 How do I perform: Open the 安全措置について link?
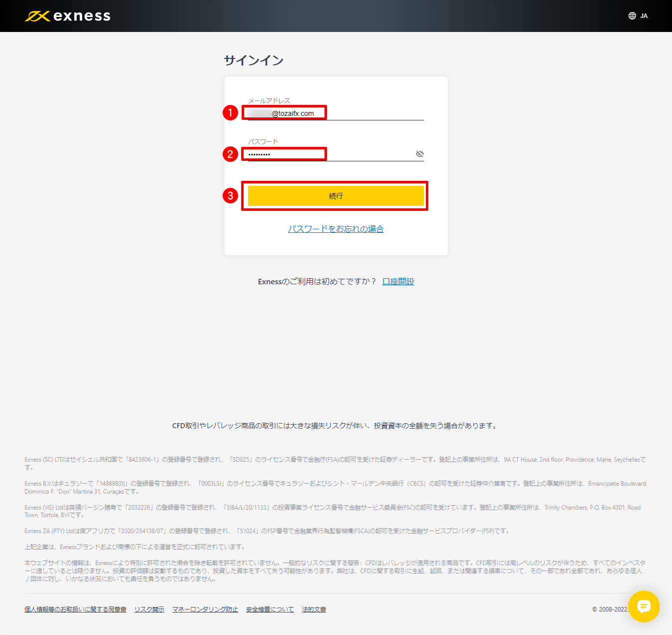pyautogui.click(x=270, y=609)
